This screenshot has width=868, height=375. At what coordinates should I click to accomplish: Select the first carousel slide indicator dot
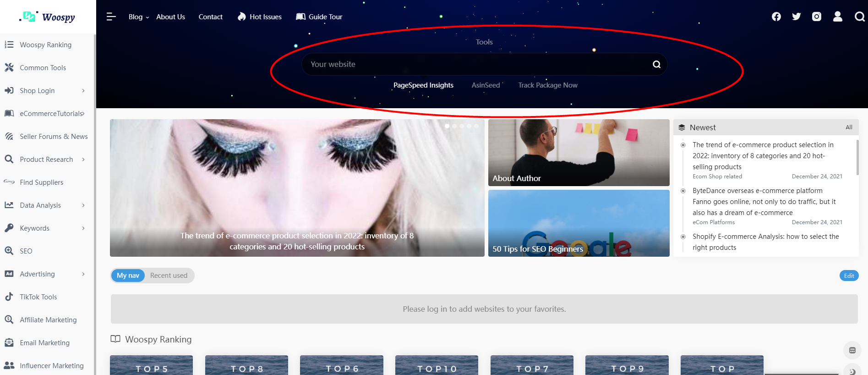coord(447,126)
